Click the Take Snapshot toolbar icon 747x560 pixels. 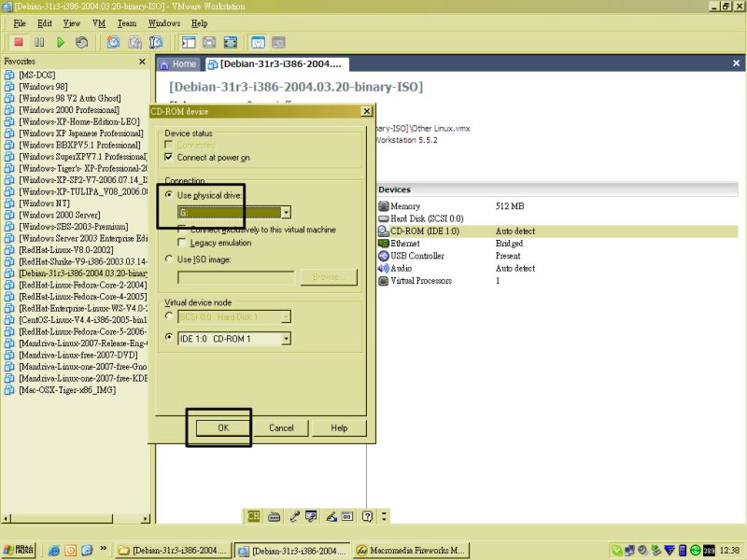pyautogui.click(x=113, y=42)
